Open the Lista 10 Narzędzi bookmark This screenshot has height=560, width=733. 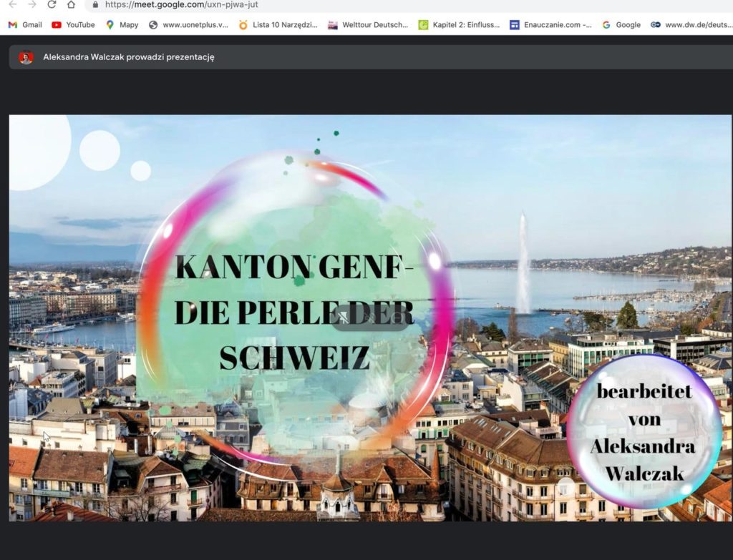tap(278, 24)
